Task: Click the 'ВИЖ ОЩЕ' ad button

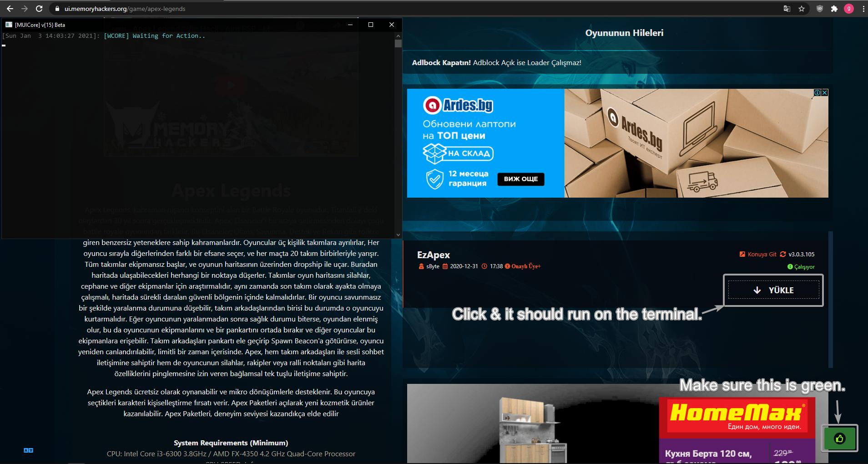Action: click(x=521, y=179)
